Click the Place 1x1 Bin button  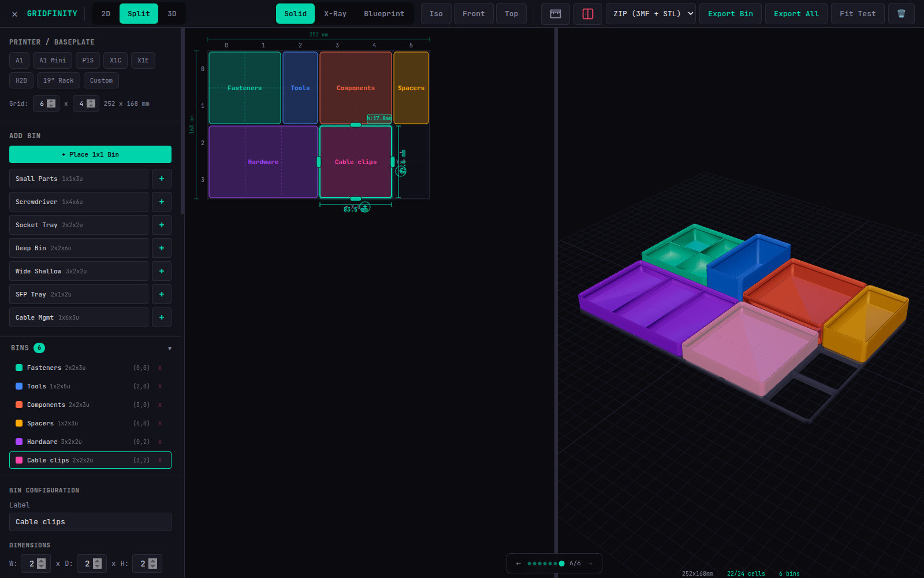[90, 154]
